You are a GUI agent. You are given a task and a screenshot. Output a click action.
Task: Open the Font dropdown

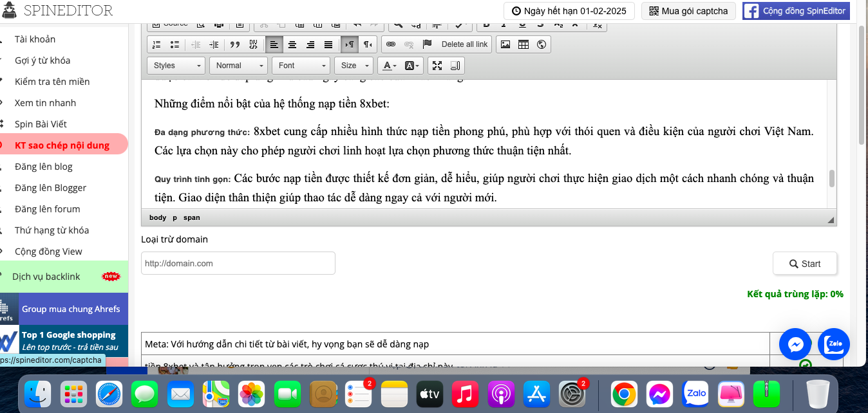(301, 66)
